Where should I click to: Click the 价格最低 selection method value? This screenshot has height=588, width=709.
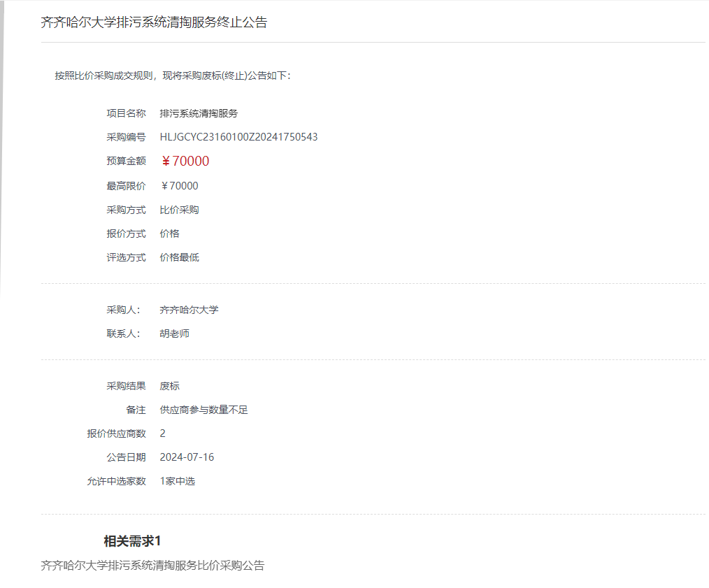click(179, 257)
